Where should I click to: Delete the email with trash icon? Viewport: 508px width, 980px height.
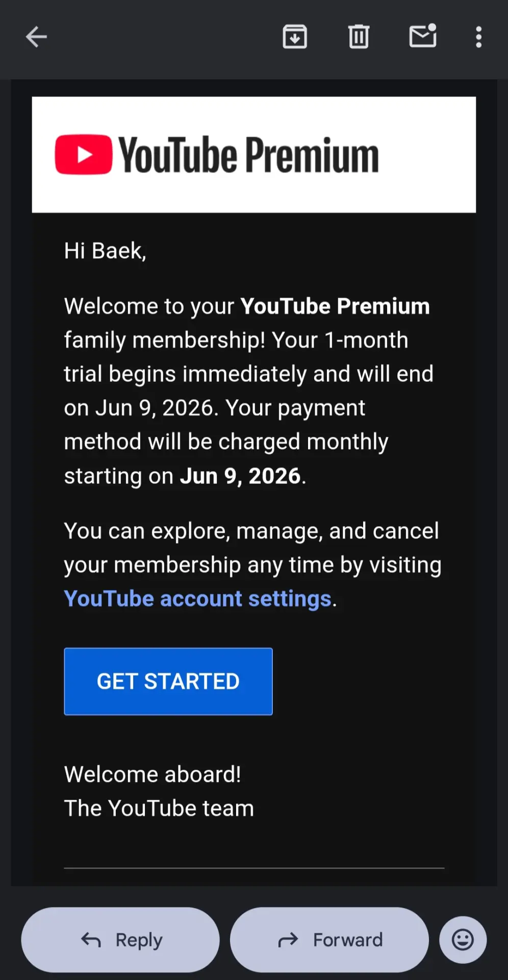pyautogui.click(x=359, y=37)
